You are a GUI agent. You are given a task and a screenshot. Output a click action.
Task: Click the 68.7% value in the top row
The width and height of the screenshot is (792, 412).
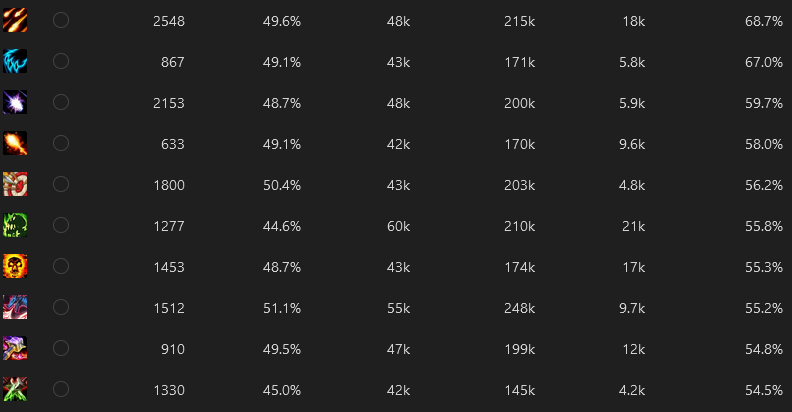[764, 21]
